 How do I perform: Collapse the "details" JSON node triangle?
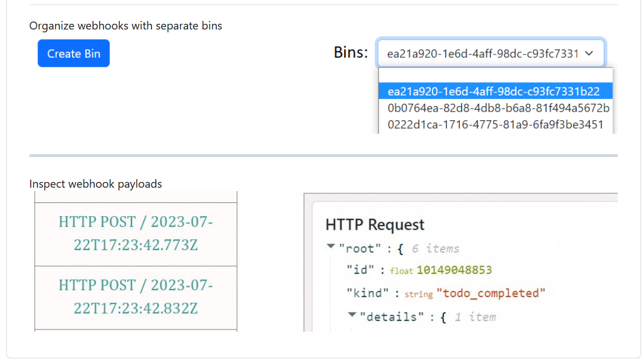click(352, 315)
